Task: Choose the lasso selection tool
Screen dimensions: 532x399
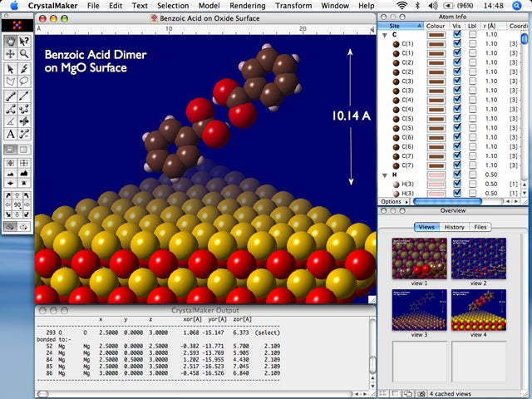Action: (x=24, y=81)
